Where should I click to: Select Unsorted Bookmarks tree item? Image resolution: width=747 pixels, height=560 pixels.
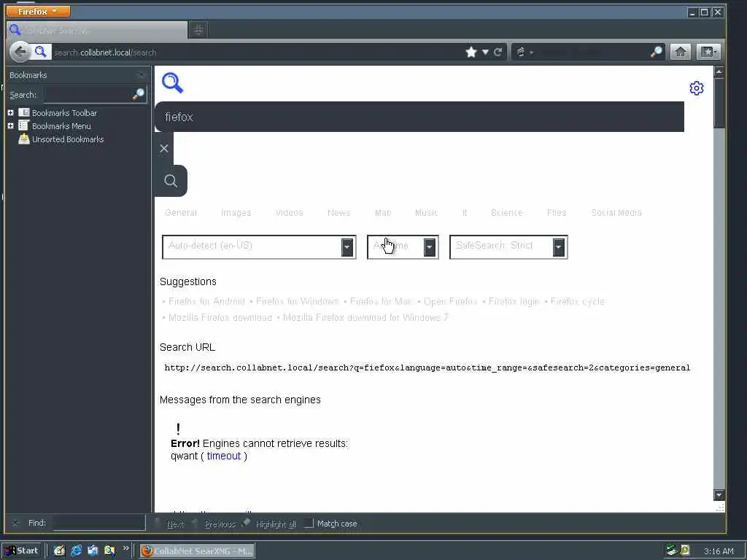pyautogui.click(x=61, y=139)
